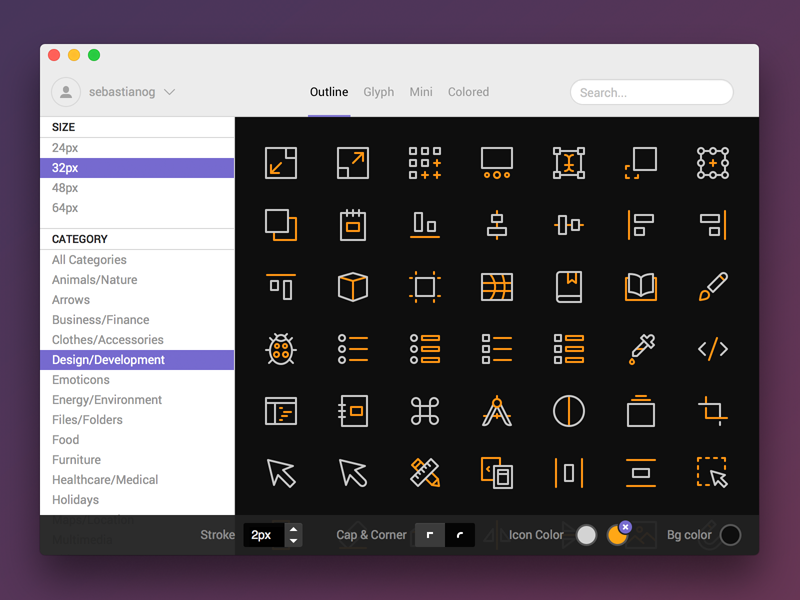Open the Furniture category

point(137,460)
